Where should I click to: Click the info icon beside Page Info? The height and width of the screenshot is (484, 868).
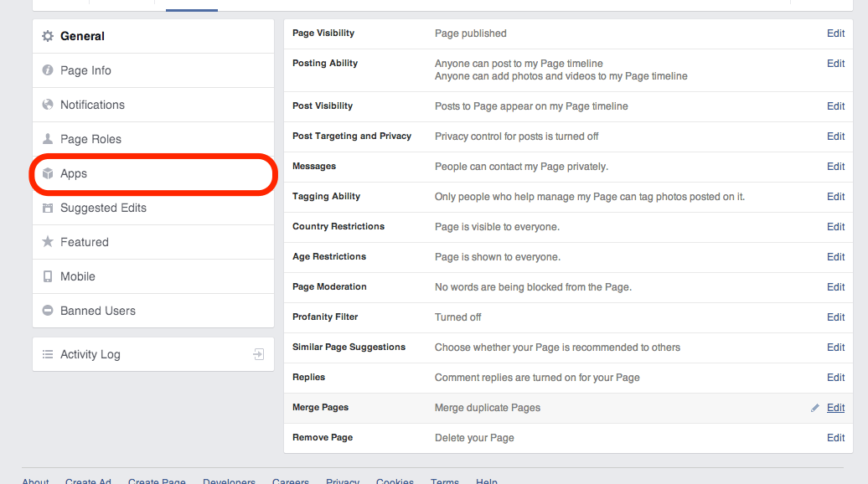pos(47,70)
